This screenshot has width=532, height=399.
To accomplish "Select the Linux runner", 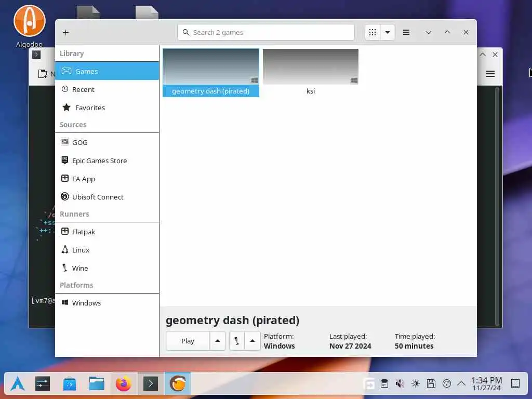I will 107,250.
